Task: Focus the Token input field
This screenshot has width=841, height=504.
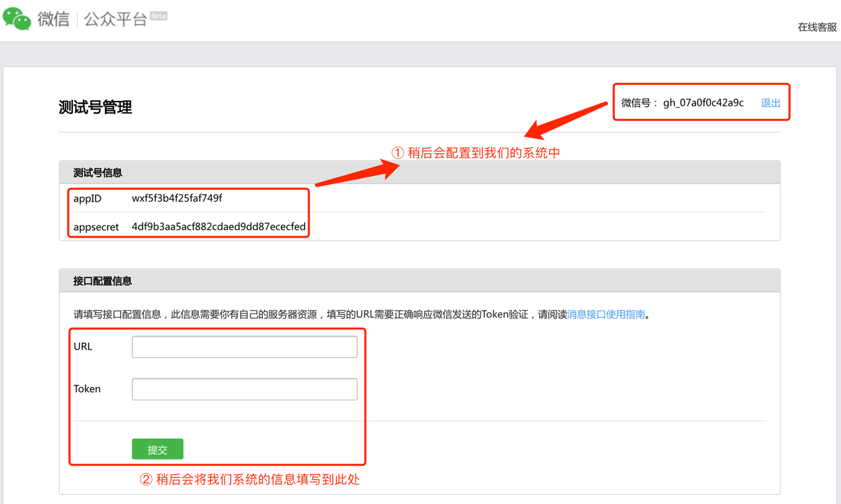Action: (x=244, y=389)
